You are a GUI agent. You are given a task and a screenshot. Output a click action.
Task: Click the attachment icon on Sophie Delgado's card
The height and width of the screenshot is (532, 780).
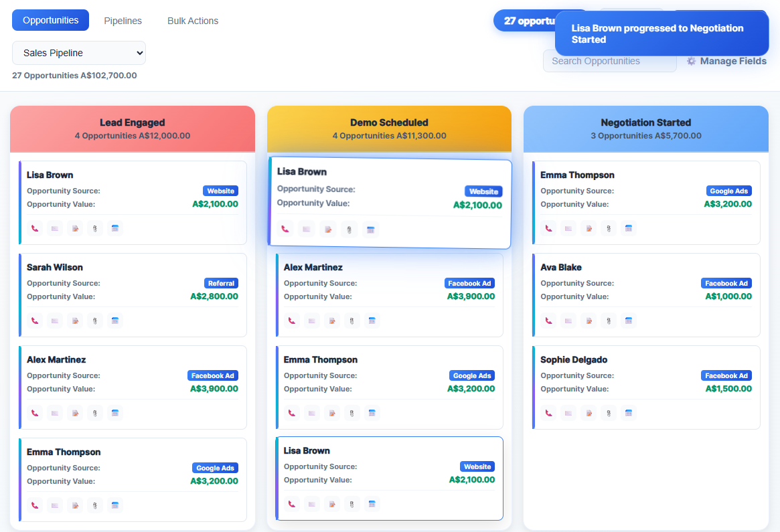pyautogui.click(x=609, y=412)
